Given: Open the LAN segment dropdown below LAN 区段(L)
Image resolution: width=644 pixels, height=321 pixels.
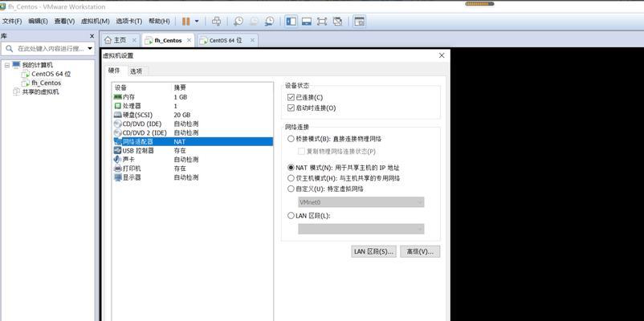Looking at the screenshot, I should coord(361,229).
